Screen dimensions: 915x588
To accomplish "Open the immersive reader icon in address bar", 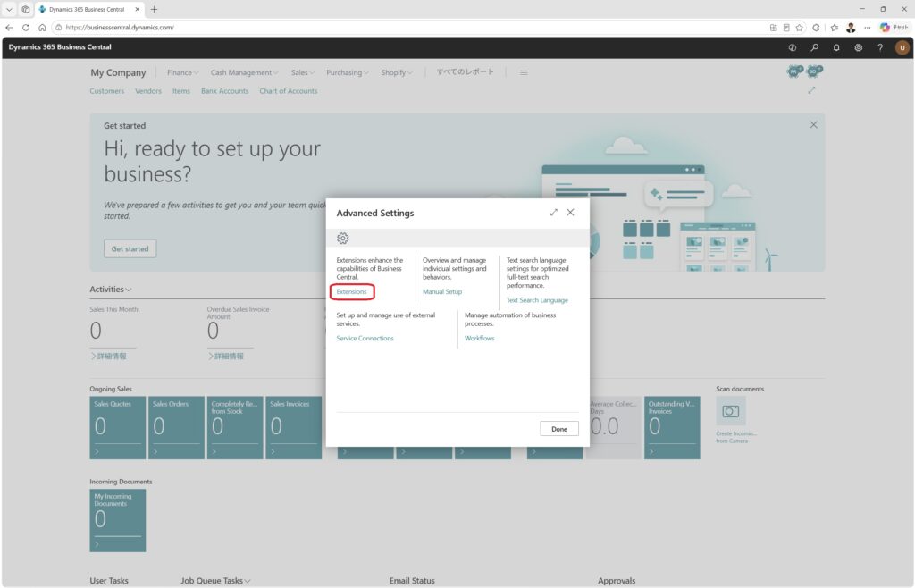I will click(x=786, y=28).
